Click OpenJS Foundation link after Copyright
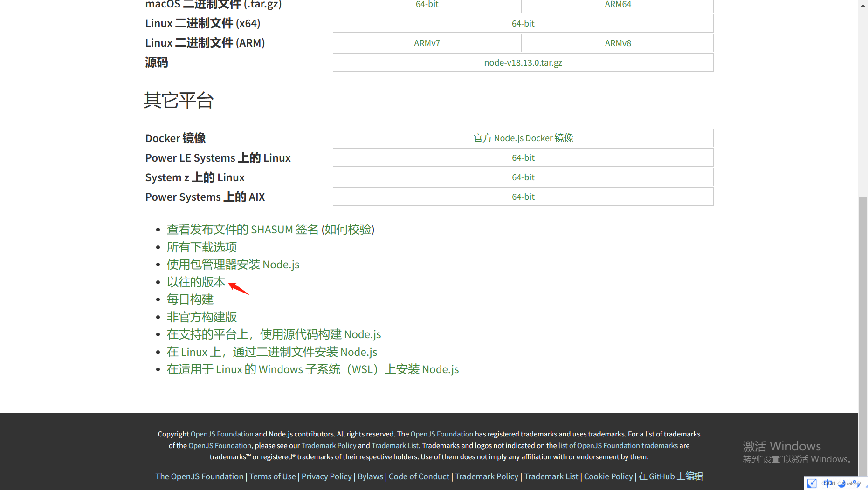The height and width of the screenshot is (490, 868). 222,434
